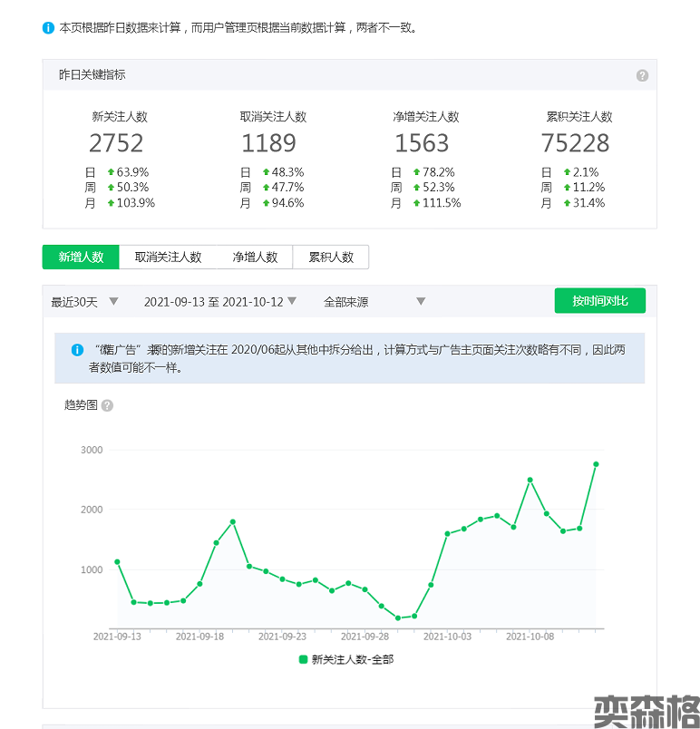Screen dimensions: 700x729
Task: Expand the 2021-09-13 至 2021-10-12 date picker
Action: coord(220,302)
